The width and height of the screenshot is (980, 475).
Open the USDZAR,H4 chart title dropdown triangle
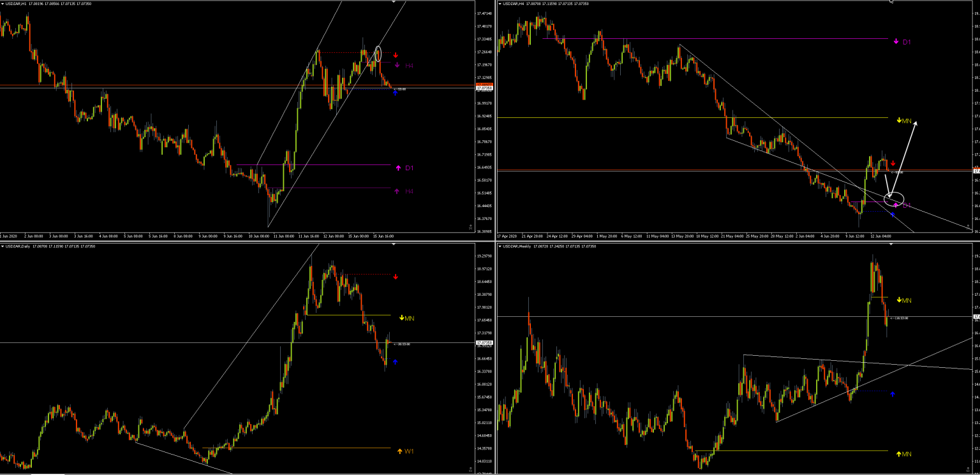coord(500,4)
